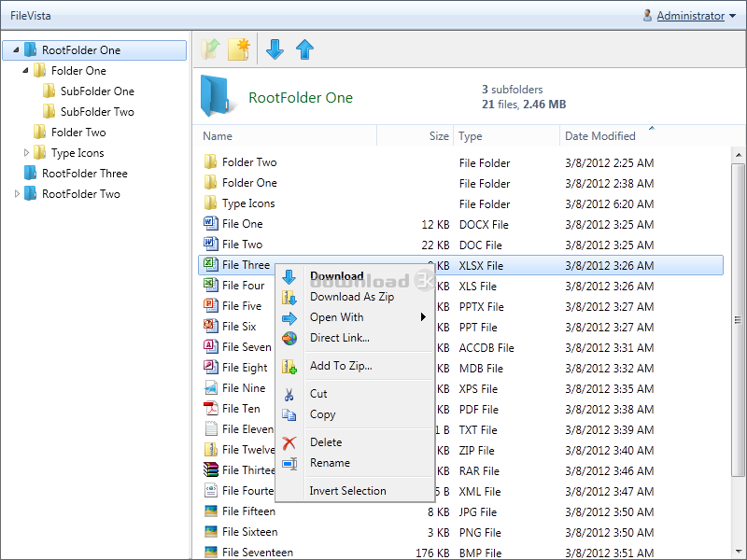Screen dimensions: 747x560
Task: Select RootFolder Three in the folder tree
Action: point(85,173)
